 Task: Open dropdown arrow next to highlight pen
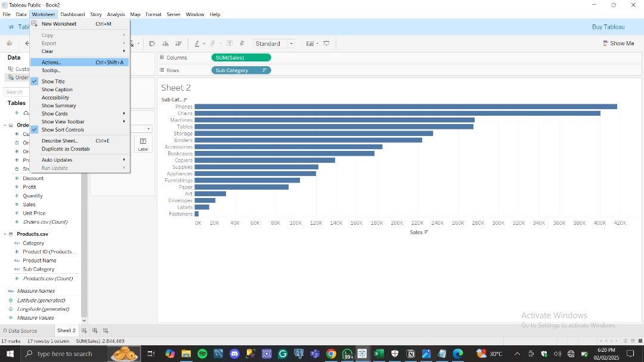point(204,44)
